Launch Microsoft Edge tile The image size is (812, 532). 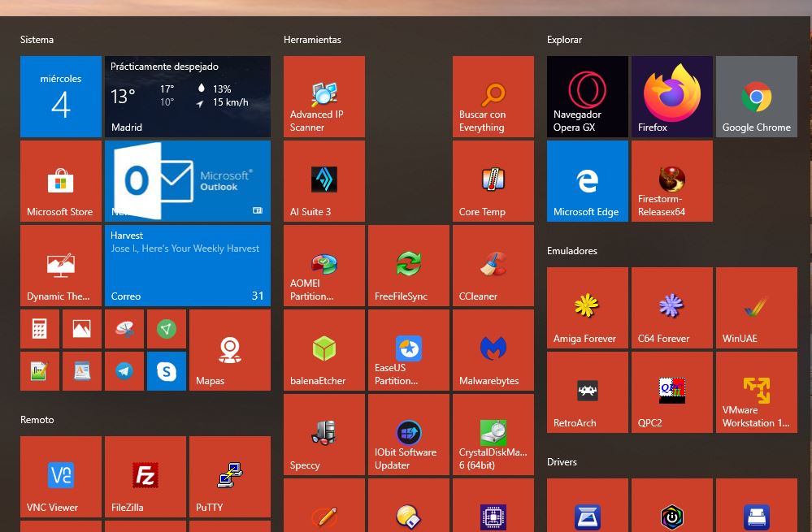(587, 181)
